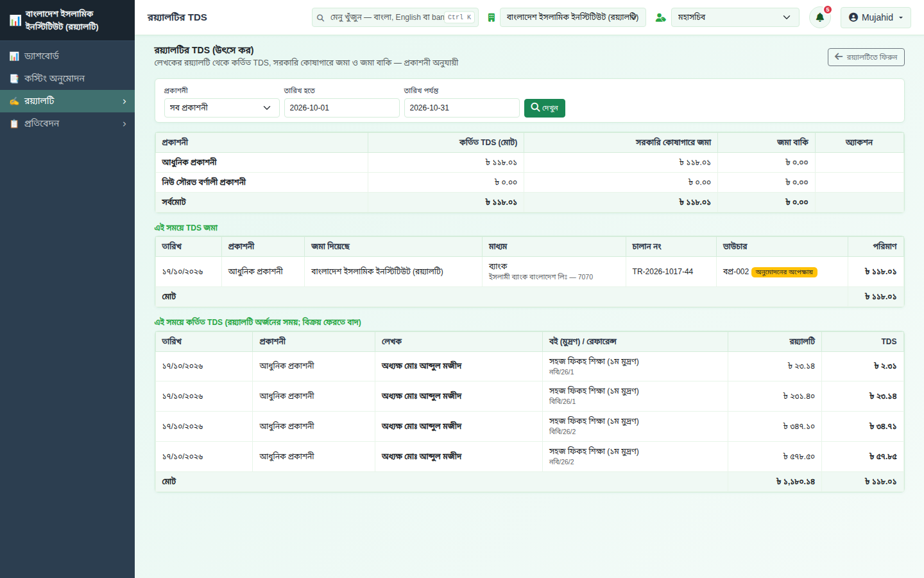924x578 pixels.
Task: Open the notifications bell icon
Action: pos(819,17)
